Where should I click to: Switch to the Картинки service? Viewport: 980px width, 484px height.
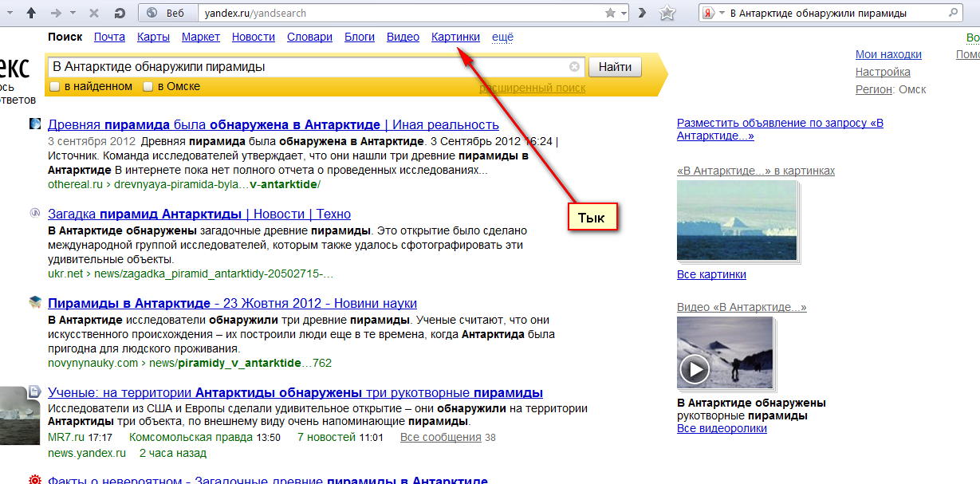coord(455,37)
